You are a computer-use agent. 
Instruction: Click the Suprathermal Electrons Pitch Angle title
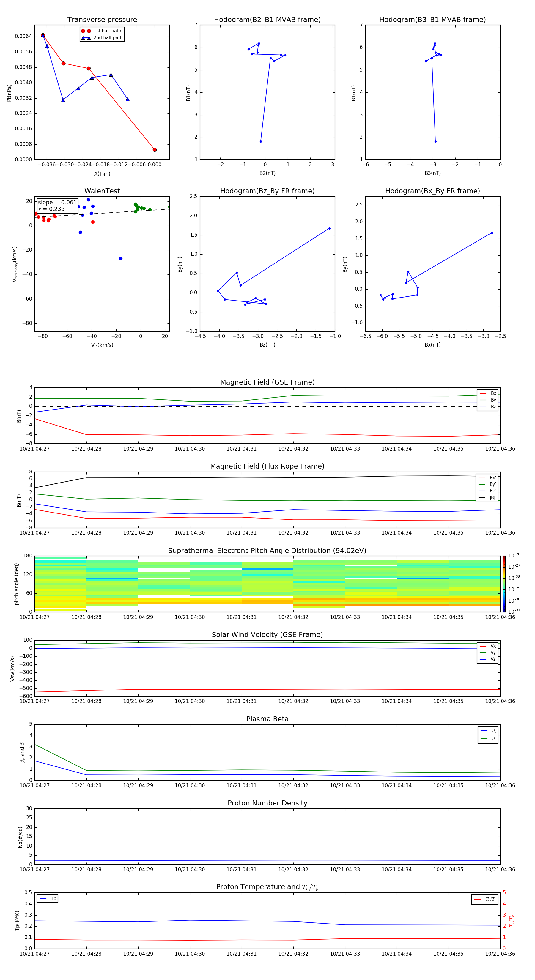point(267,551)
